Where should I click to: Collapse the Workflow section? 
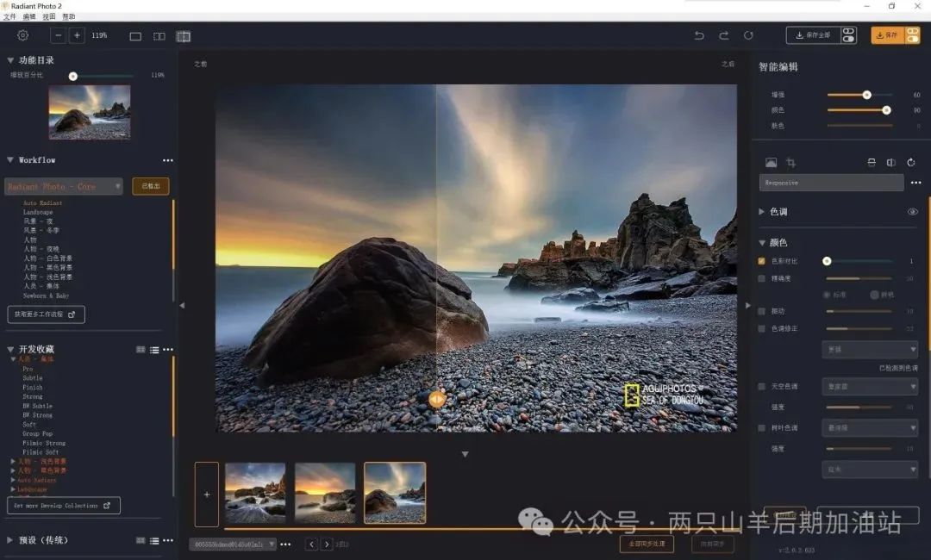coord(10,159)
